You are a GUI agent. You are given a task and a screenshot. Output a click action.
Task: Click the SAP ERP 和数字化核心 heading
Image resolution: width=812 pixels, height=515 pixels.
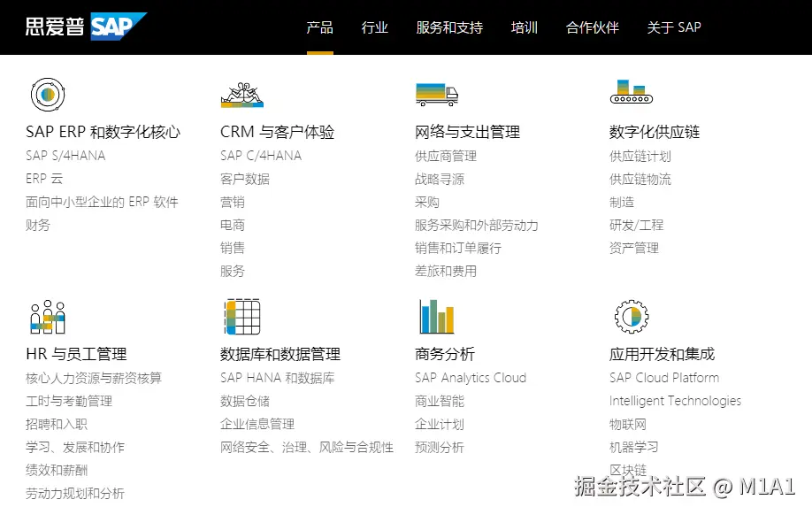(x=103, y=132)
